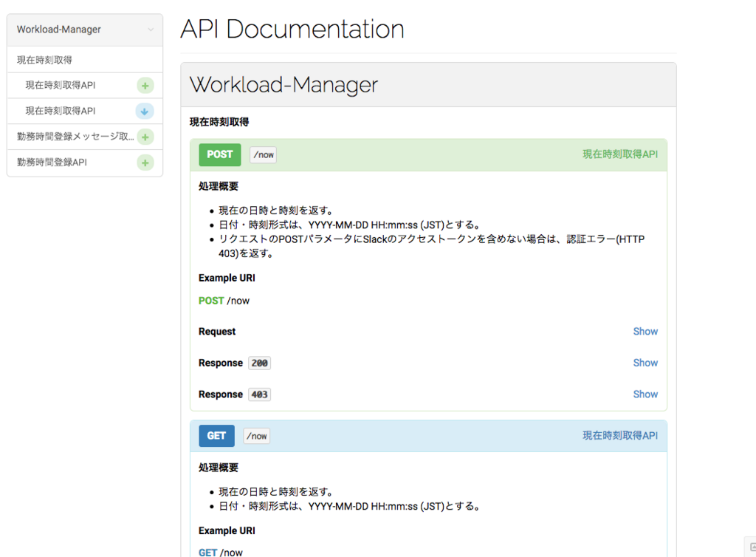Viewport: 756px width, 557px height.
Task: Open 勤務時間登録API sidebar item
Action: click(x=85, y=163)
